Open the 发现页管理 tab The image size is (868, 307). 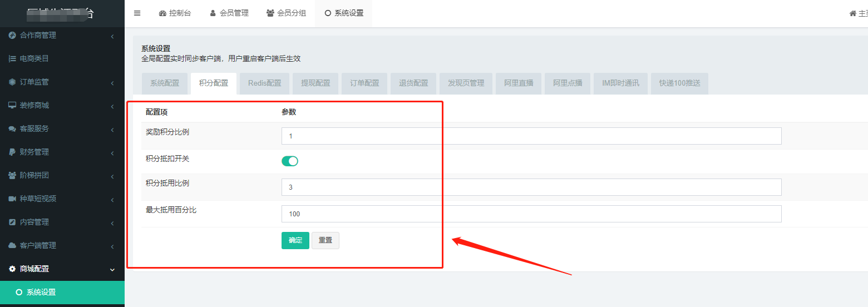[466, 83]
